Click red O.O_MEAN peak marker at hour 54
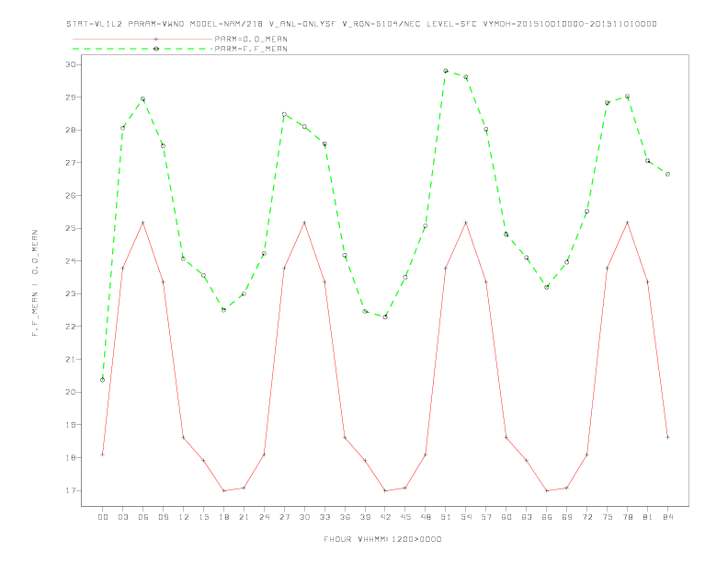This screenshot has height=563, width=728. coord(466,223)
